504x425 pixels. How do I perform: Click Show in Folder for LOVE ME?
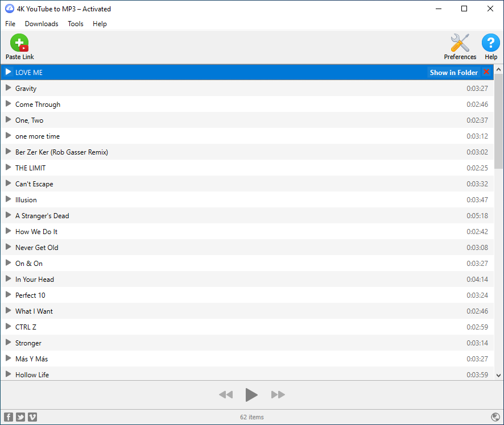(453, 72)
